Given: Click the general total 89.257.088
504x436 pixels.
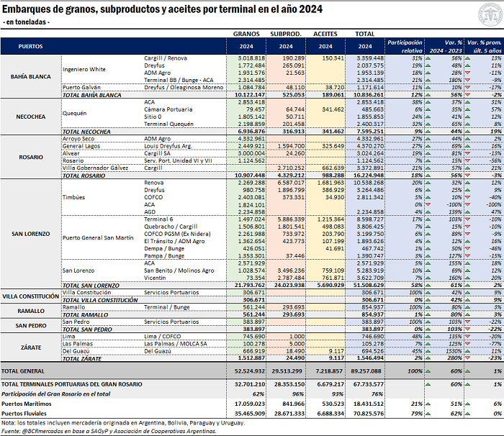Looking at the screenshot, I should point(366,371).
